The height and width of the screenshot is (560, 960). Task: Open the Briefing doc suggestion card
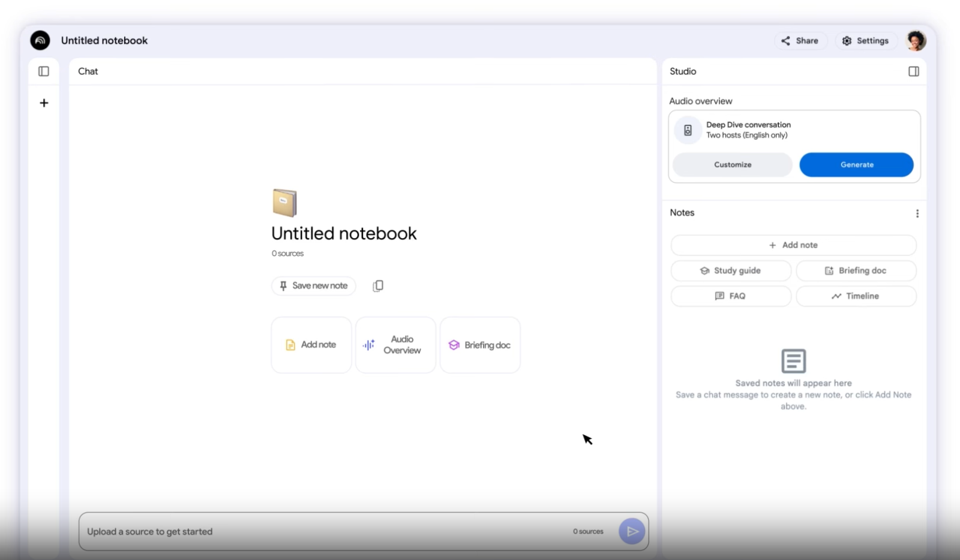(479, 345)
